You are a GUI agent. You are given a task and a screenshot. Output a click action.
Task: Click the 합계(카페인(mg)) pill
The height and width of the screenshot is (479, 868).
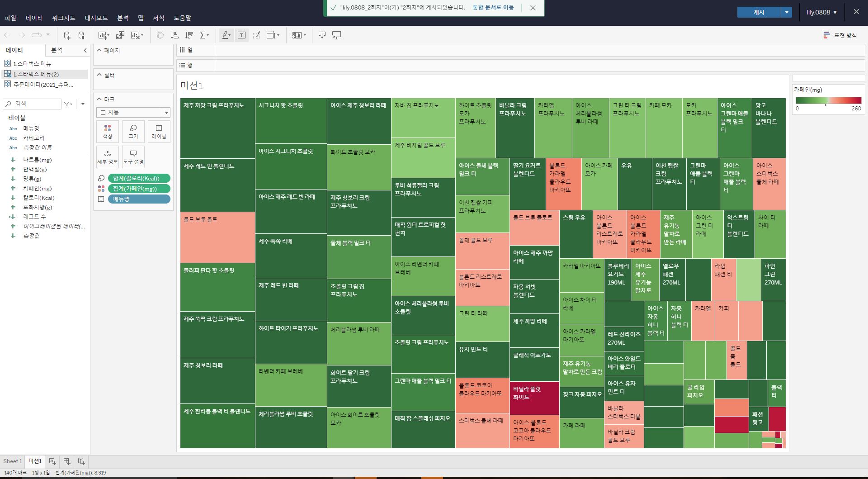pyautogui.click(x=139, y=189)
